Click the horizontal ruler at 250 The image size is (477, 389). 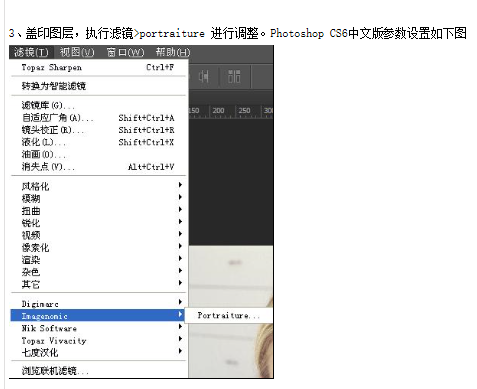(244, 111)
